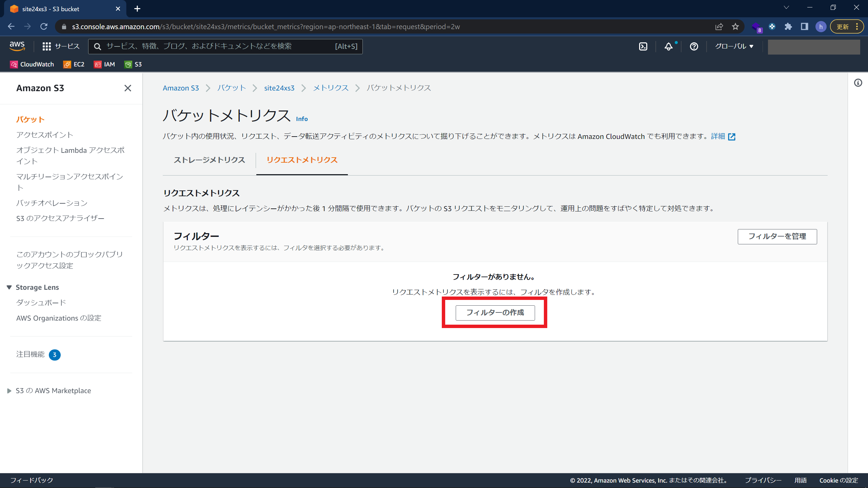Select the リクエストメトリクス tab
This screenshot has width=868, height=488.
point(302,160)
